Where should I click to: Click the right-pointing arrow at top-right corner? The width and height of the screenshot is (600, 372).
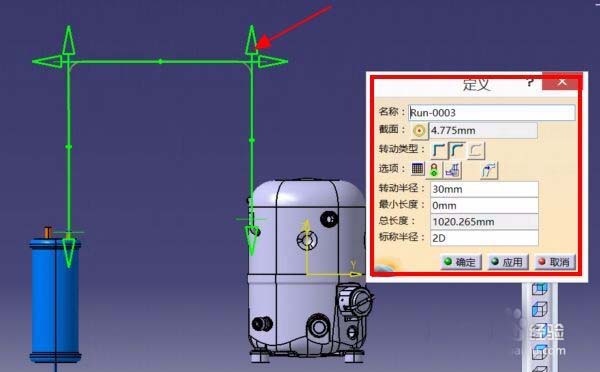[x=272, y=61]
